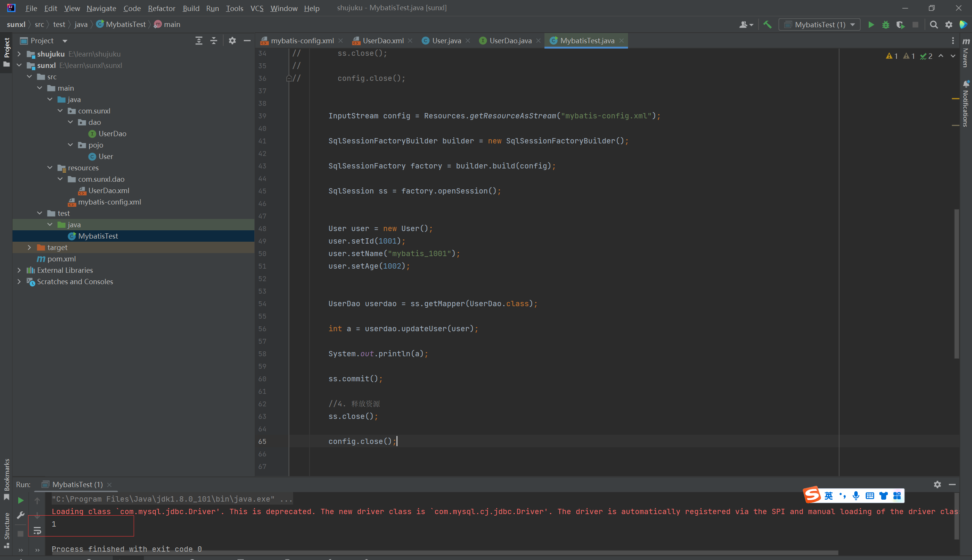The height and width of the screenshot is (560, 972).
Task: Click Collapse All icon in Project panel
Action: [213, 40]
